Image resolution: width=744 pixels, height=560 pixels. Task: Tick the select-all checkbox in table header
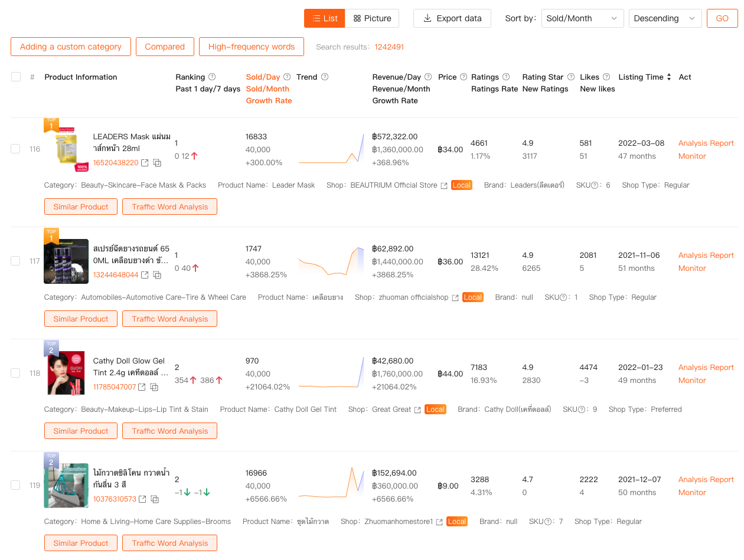16,77
